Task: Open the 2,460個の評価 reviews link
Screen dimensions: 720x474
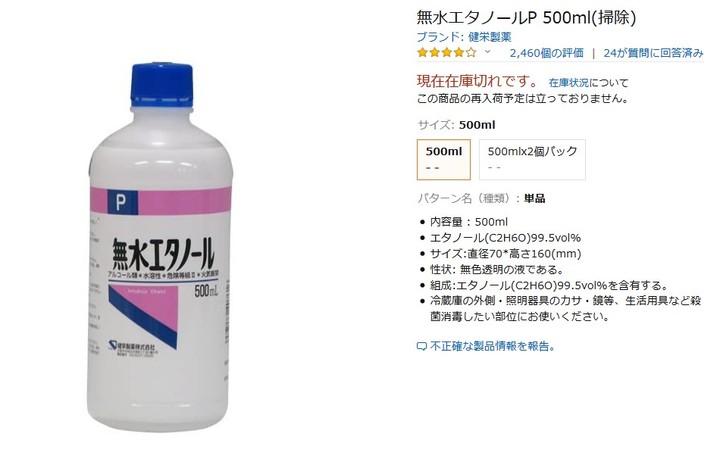Action: [546, 53]
